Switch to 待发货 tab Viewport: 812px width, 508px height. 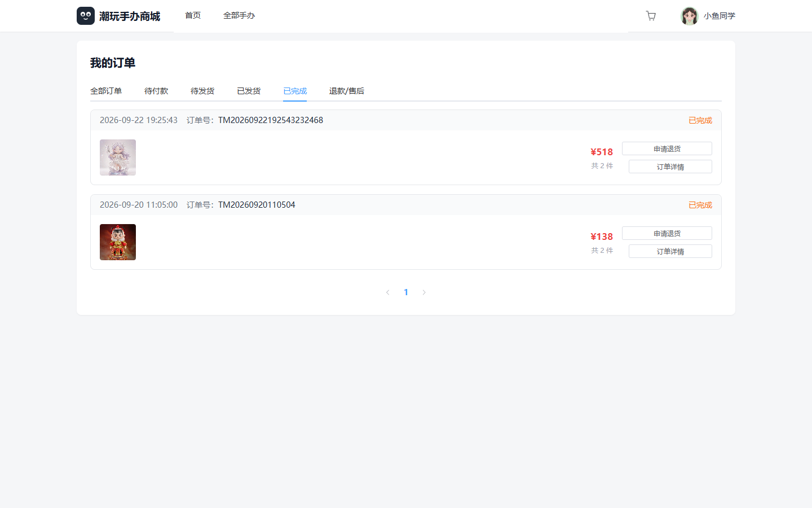202,91
